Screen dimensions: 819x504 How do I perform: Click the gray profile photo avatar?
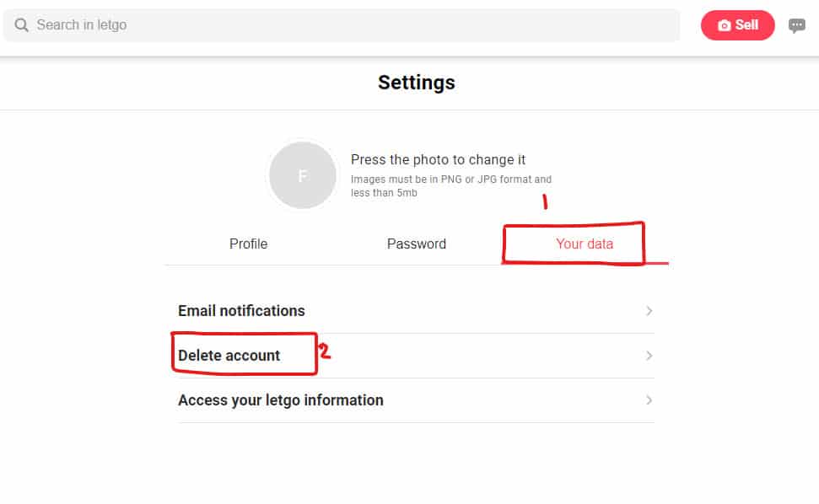(x=303, y=175)
